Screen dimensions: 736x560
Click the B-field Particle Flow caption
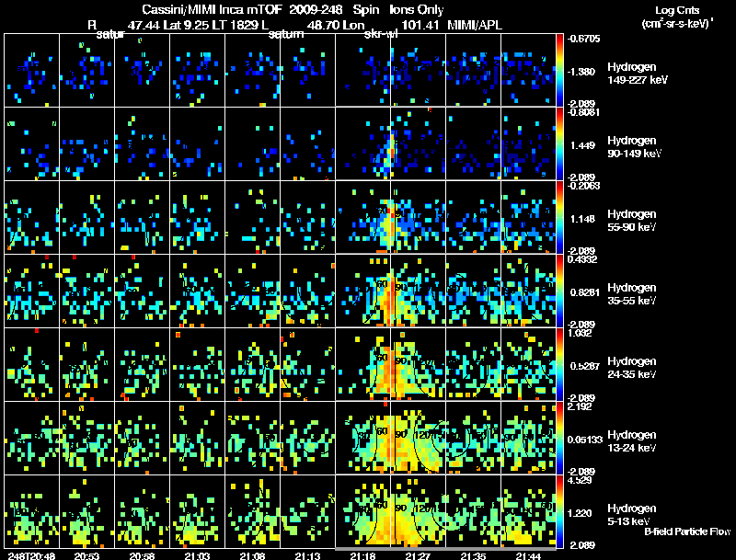coord(687,531)
